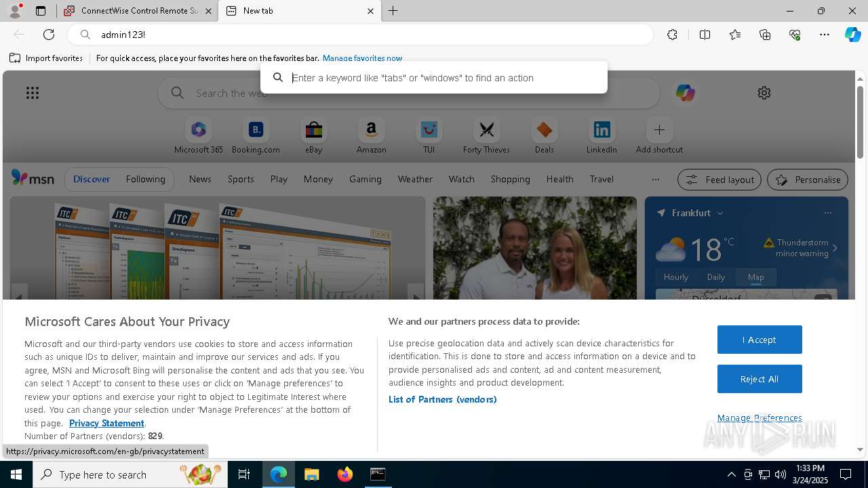Click I Accept cookies button
This screenshot has width=868, height=488.
click(759, 340)
